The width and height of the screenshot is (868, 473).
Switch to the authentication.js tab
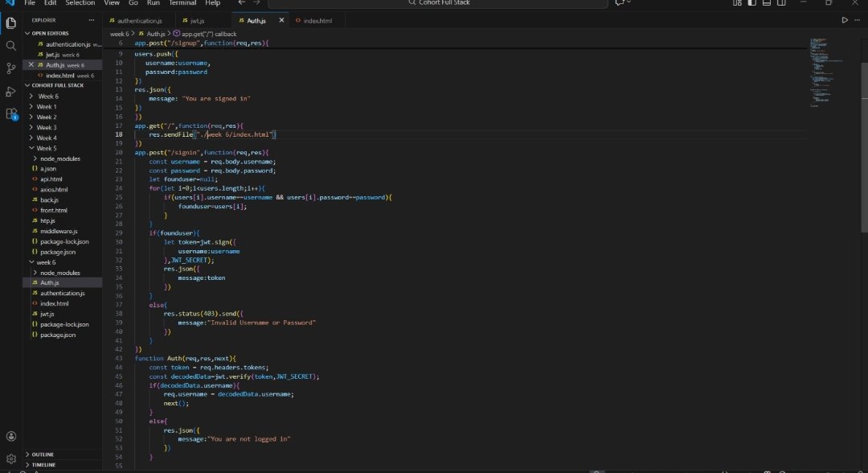pos(138,20)
